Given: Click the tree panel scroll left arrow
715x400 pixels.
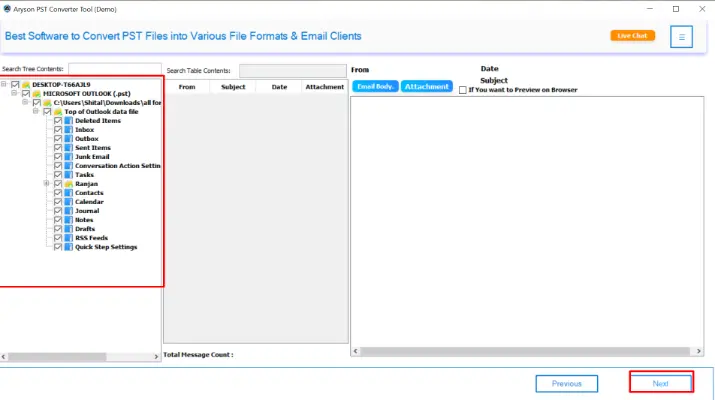Looking at the screenshot, I should coord(4,357).
